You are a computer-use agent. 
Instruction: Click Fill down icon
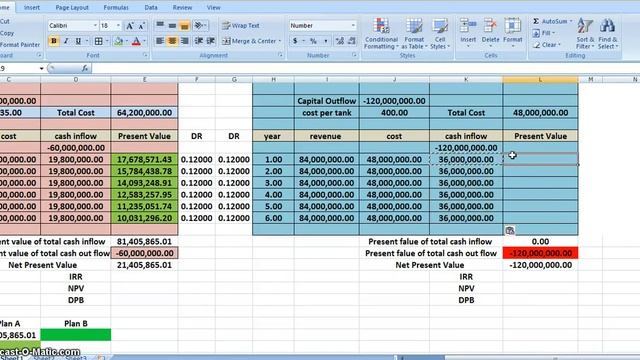coord(536,33)
